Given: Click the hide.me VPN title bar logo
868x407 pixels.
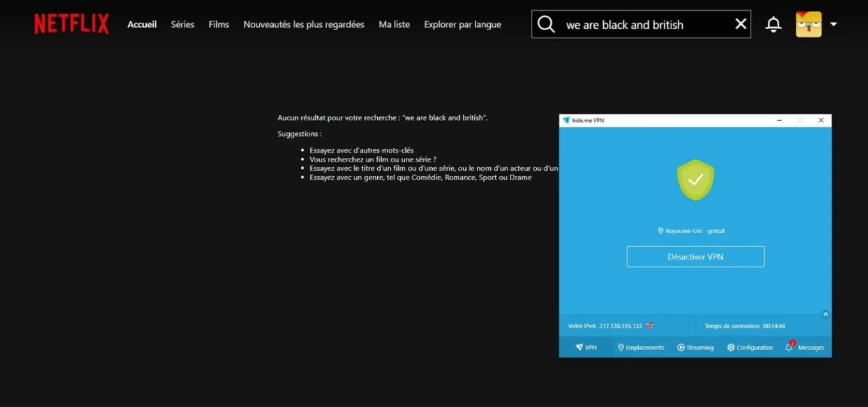Looking at the screenshot, I should pos(566,120).
